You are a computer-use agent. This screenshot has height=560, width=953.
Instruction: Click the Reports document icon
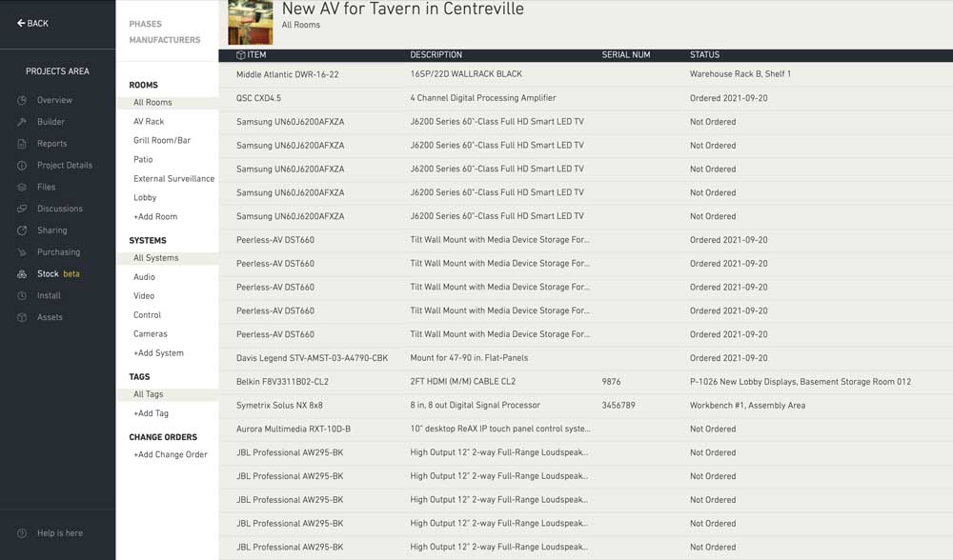tap(22, 144)
